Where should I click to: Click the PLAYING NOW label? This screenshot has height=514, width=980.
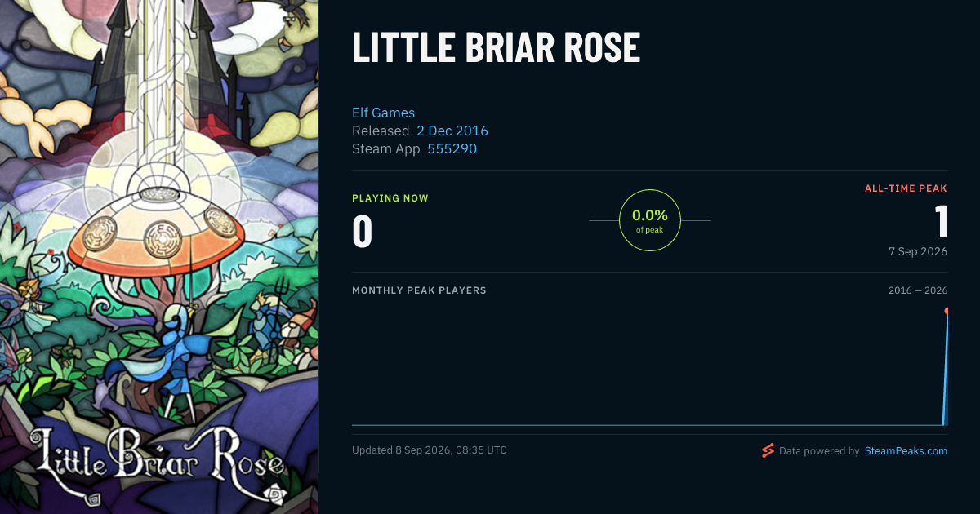tap(390, 198)
